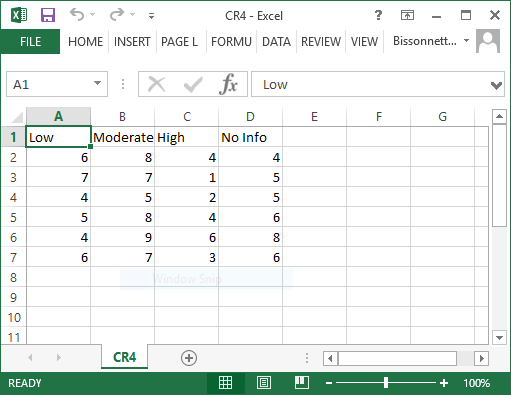Select column G header

point(442,117)
